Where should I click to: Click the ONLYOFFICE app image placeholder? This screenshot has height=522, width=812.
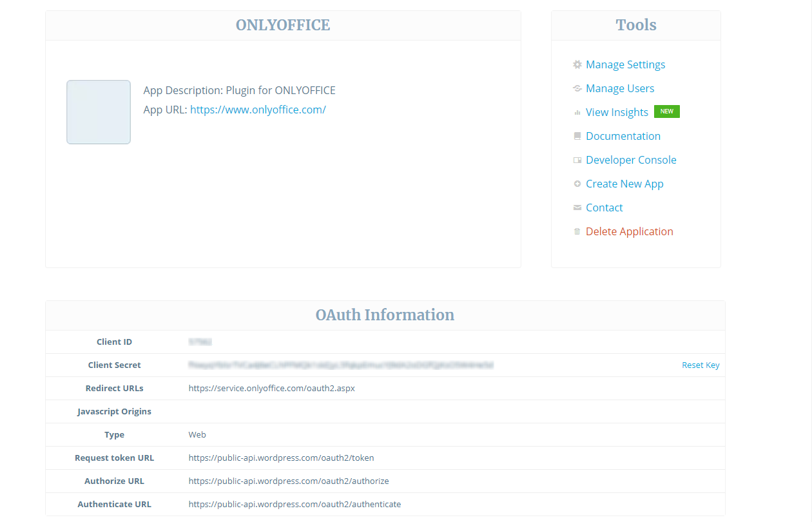tap(99, 112)
